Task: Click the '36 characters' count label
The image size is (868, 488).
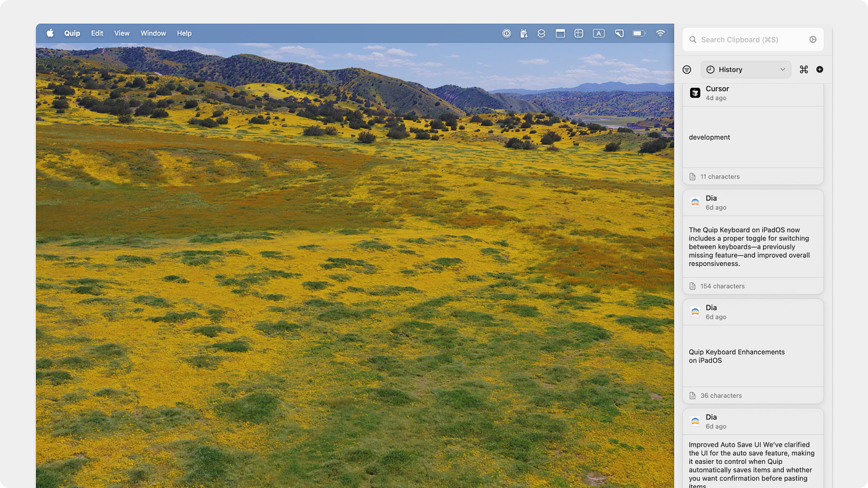Action: [721, 396]
